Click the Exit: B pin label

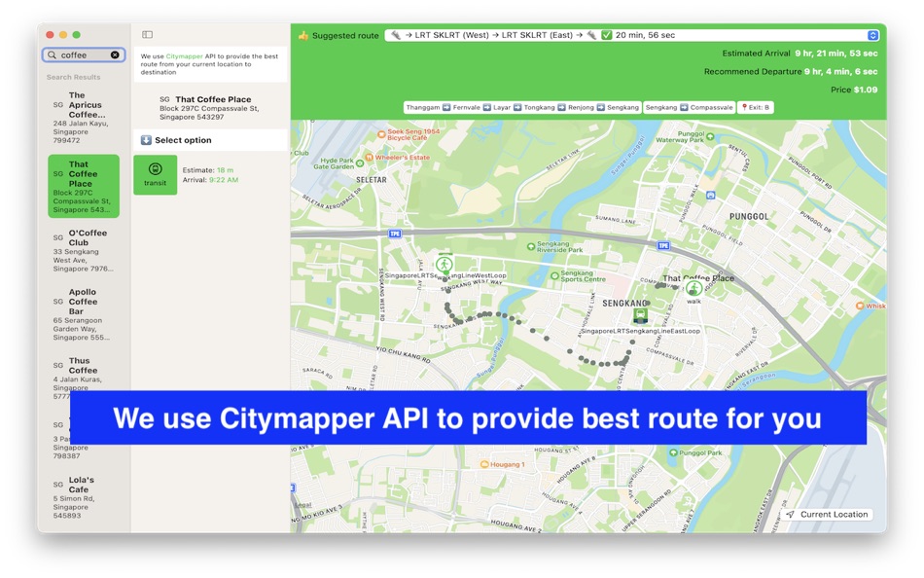(x=755, y=107)
